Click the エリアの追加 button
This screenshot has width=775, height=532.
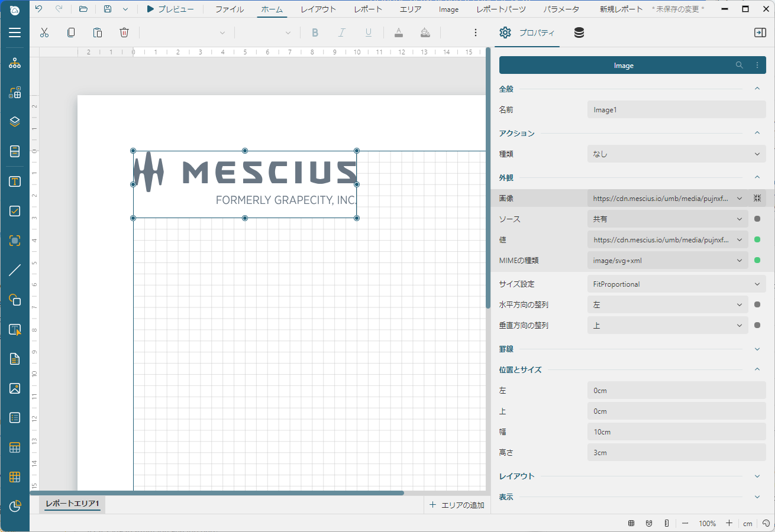tap(457, 505)
